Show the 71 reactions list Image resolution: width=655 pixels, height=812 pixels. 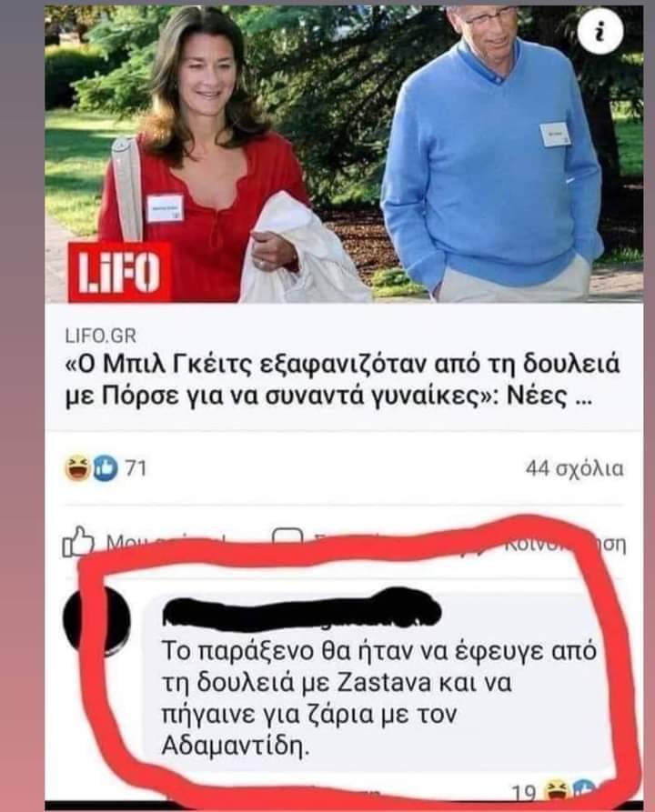(x=136, y=468)
